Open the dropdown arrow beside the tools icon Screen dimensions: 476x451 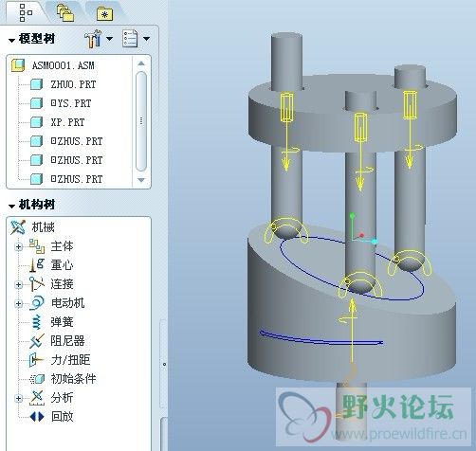click(x=109, y=39)
